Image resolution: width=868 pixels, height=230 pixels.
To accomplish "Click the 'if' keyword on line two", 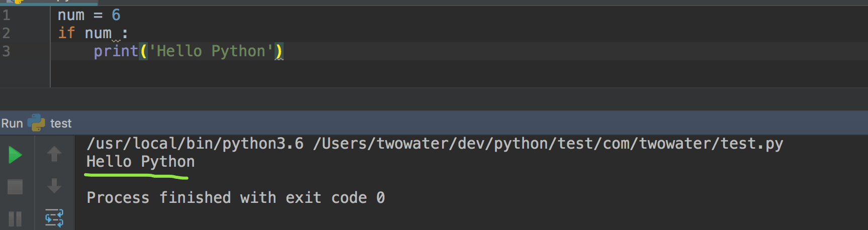I will pyautogui.click(x=66, y=33).
